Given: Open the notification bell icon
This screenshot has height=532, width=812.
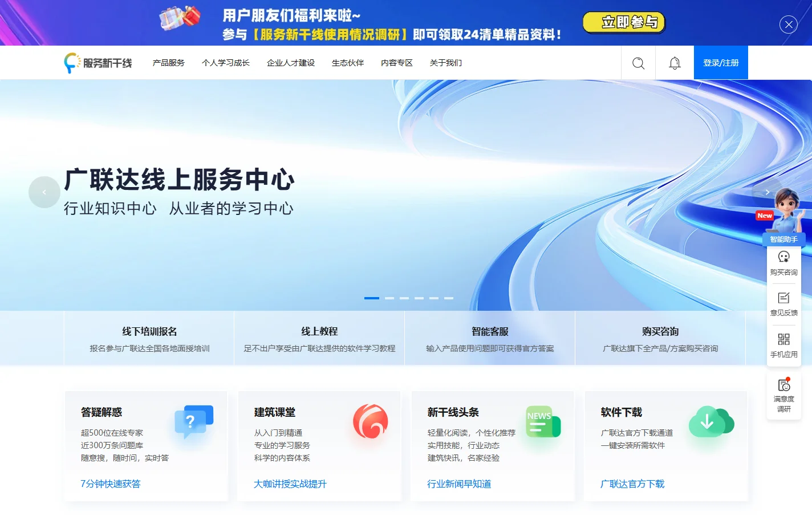Looking at the screenshot, I should pos(675,63).
